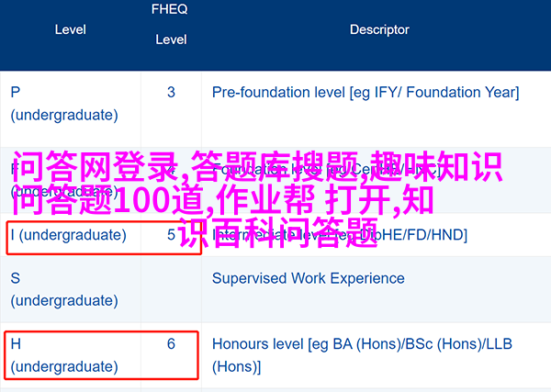551x392 pixels.
Task: Select the Pre-foundation level descriptor text
Action: [x=365, y=93]
